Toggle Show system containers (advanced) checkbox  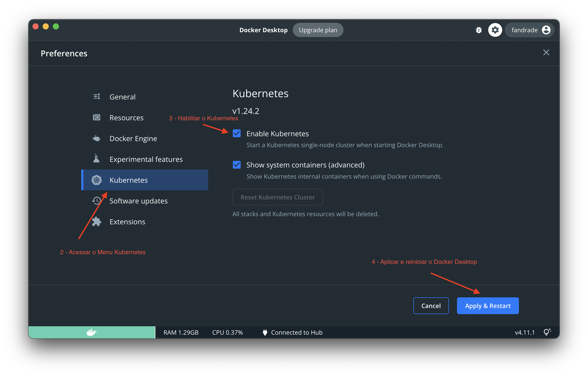(237, 165)
